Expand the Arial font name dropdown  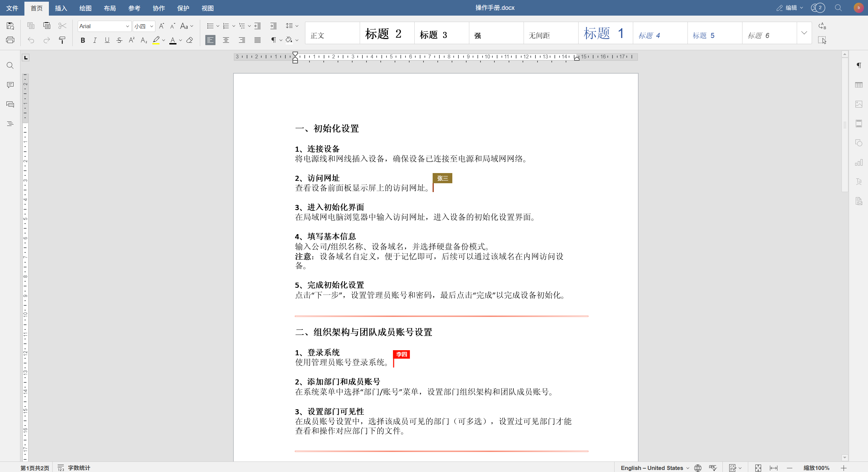pyautogui.click(x=128, y=26)
